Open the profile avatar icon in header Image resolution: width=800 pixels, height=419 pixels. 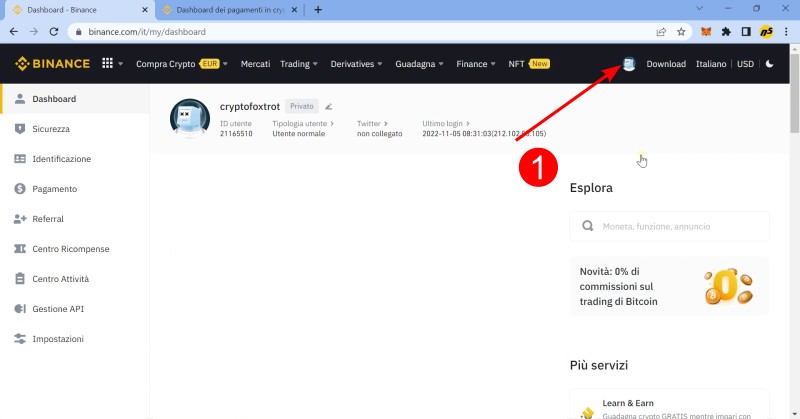click(x=629, y=64)
